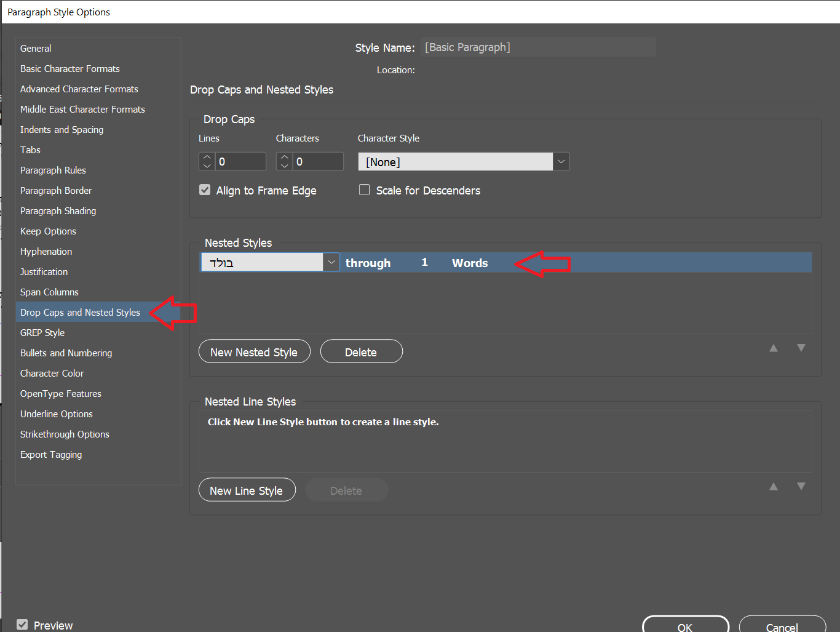The height and width of the screenshot is (632, 840).
Task: Move nested line style up
Action: click(774, 487)
